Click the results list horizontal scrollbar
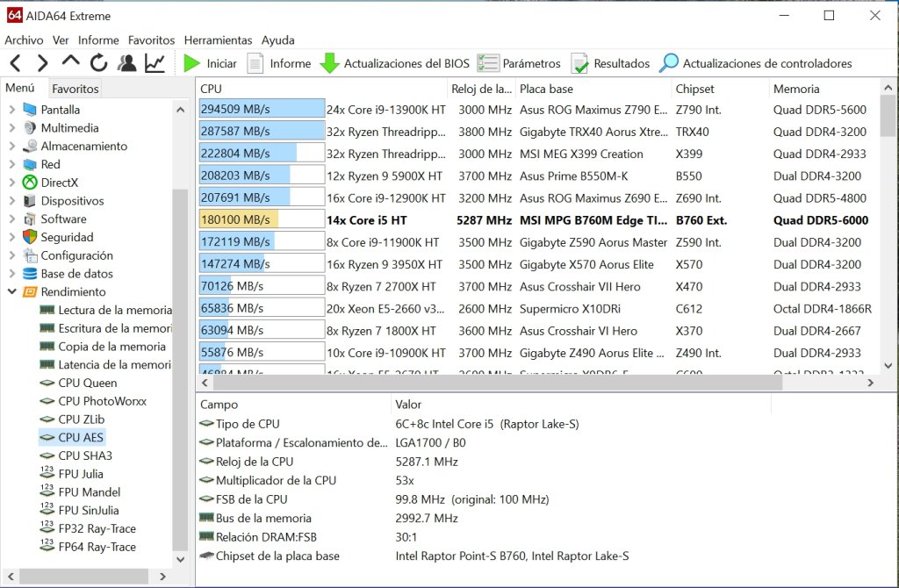899x588 pixels. pyautogui.click(x=497, y=383)
